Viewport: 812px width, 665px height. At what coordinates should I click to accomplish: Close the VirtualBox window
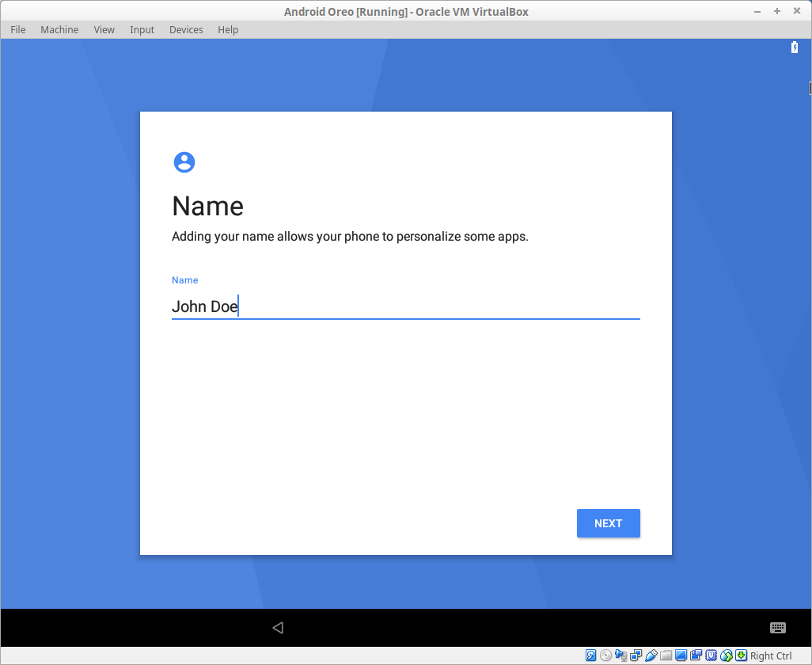pyautogui.click(x=797, y=11)
